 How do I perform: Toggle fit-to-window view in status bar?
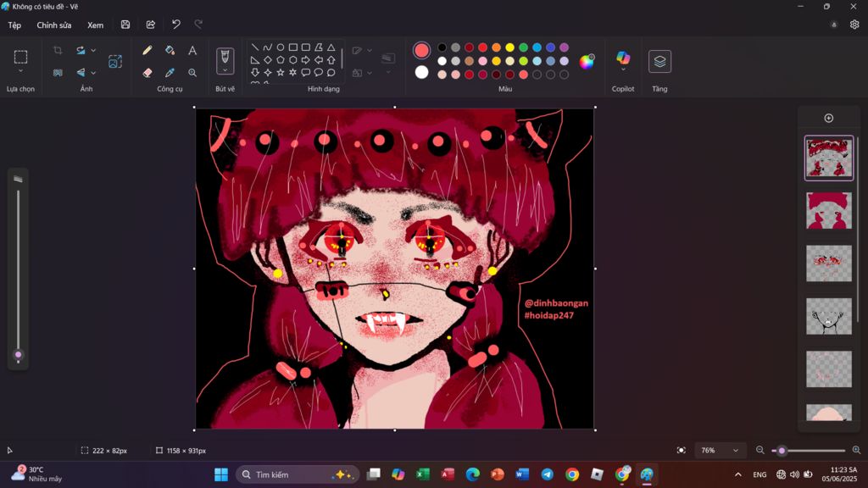[682, 450]
